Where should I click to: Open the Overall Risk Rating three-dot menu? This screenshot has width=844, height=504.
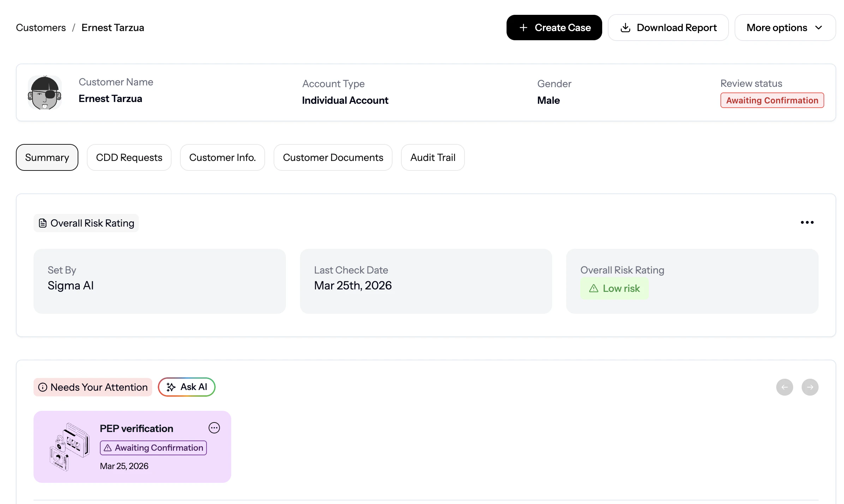(x=807, y=222)
